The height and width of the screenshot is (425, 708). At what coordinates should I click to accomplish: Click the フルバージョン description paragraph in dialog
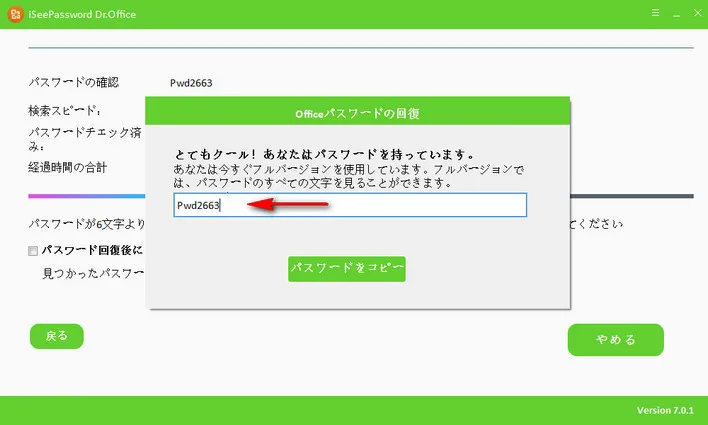[x=349, y=176]
